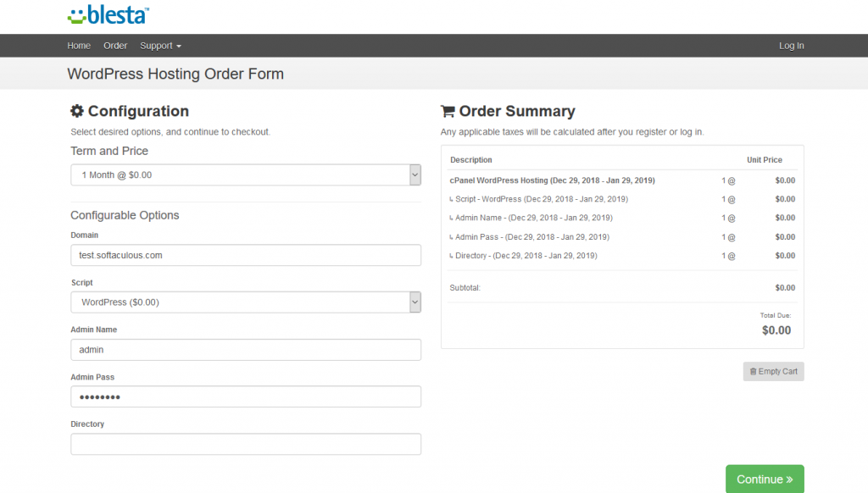This screenshot has height=493, width=868.
Task: Go to the Home page
Action: click(x=79, y=46)
